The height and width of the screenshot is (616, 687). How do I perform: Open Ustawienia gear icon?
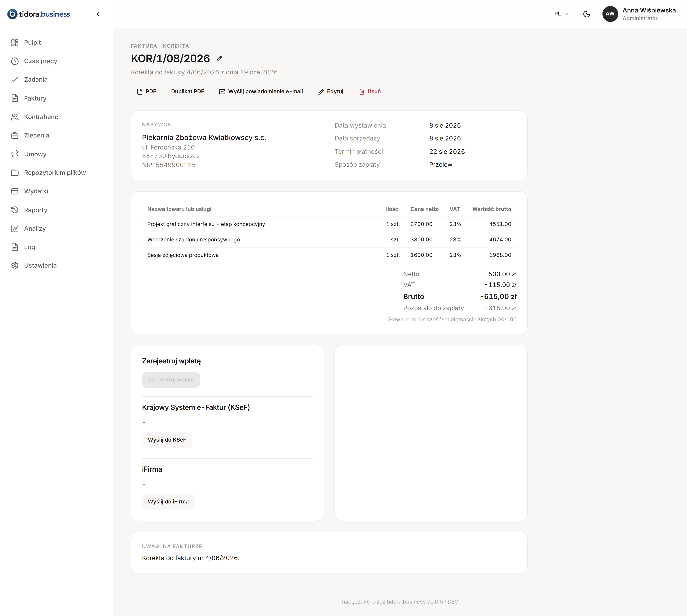(x=15, y=266)
